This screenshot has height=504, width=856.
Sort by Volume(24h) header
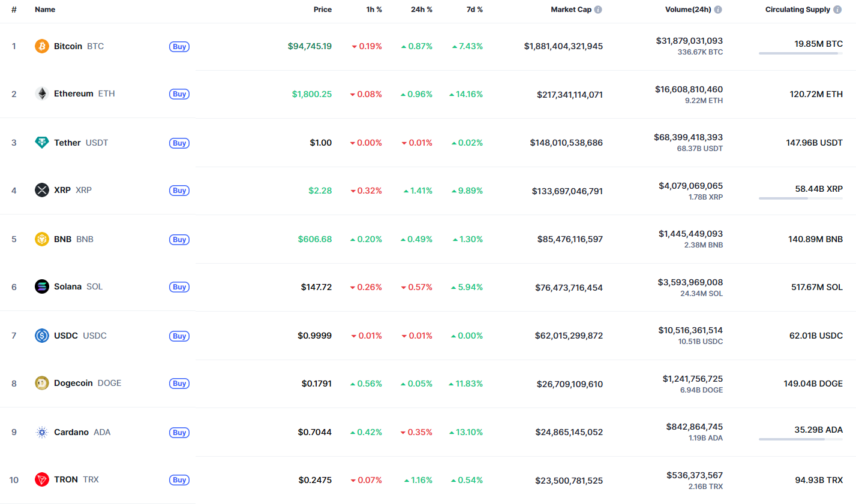[x=688, y=10]
